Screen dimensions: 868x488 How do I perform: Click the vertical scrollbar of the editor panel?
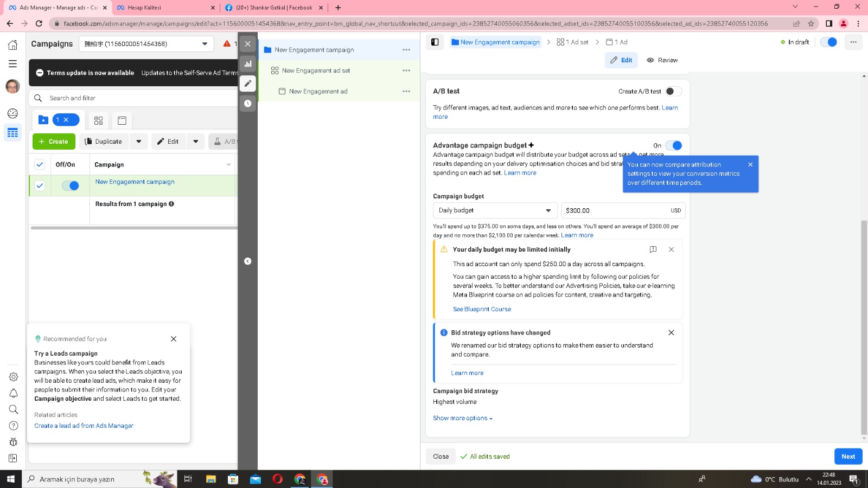click(864, 329)
